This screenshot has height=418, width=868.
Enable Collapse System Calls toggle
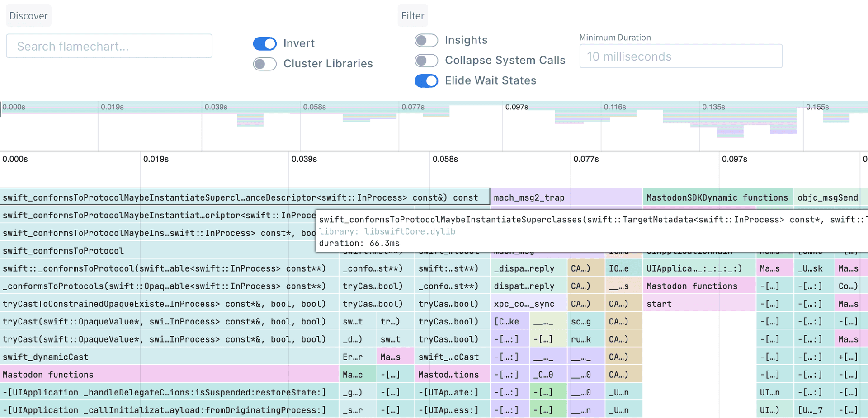pos(426,61)
